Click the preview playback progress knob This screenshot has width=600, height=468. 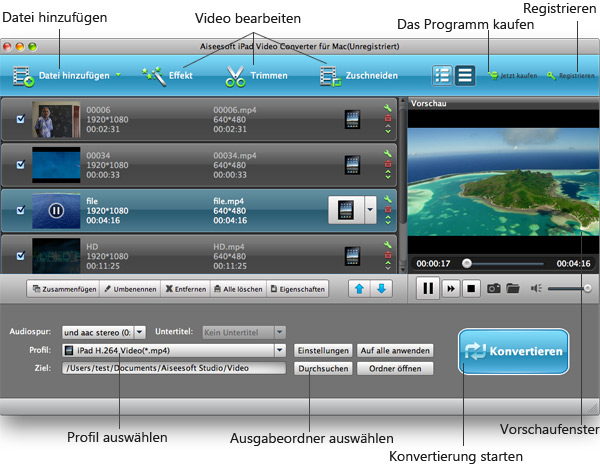click(466, 263)
